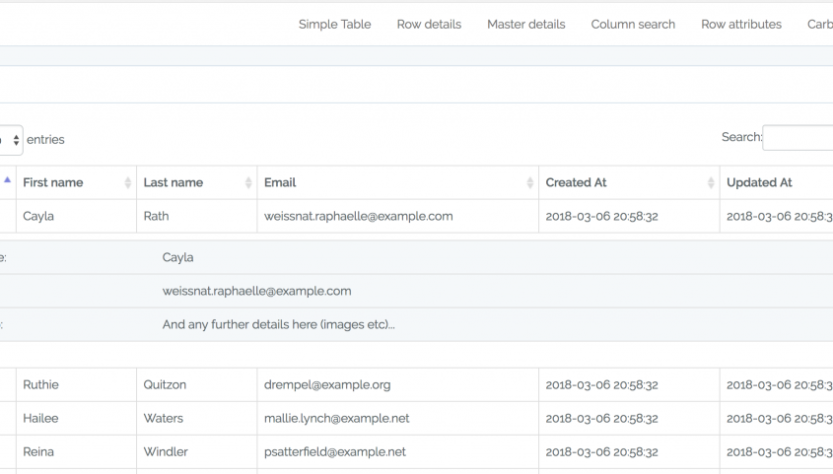Click the Search input field
The image size is (833, 474).
tap(798, 138)
